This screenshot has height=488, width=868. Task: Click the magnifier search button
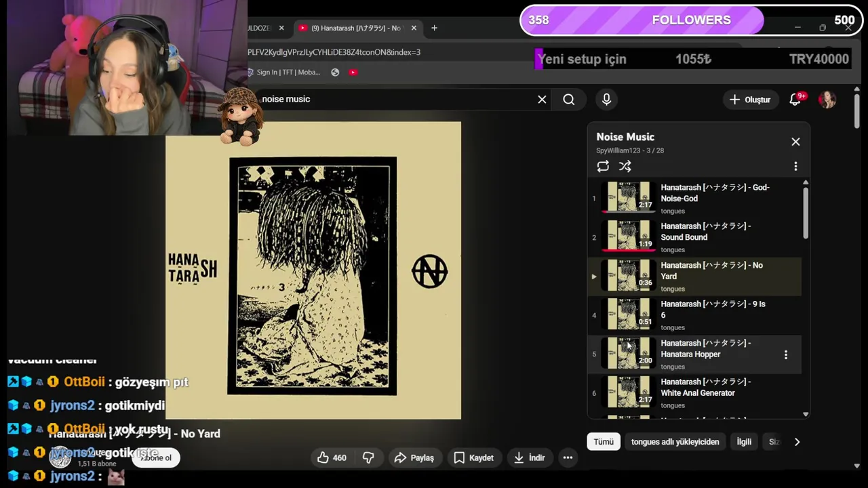point(569,100)
